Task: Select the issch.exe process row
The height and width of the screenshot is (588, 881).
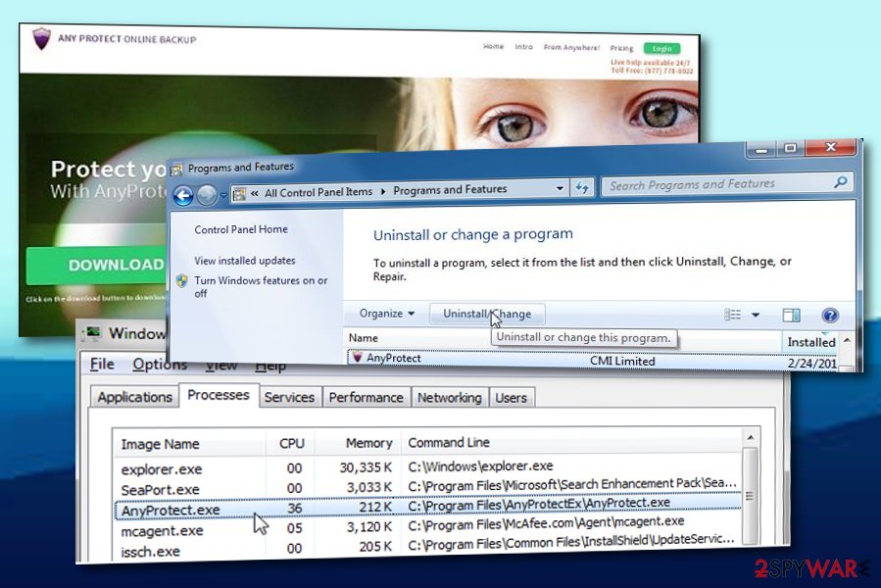Action: point(428,547)
